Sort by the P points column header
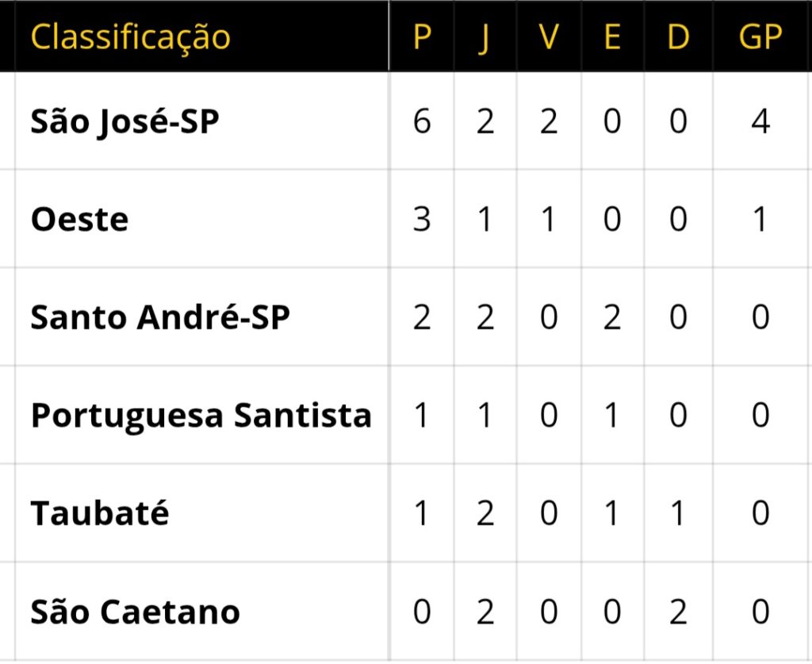Image resolution: width=812 pixels, height=664 pixels. [422, 36]
